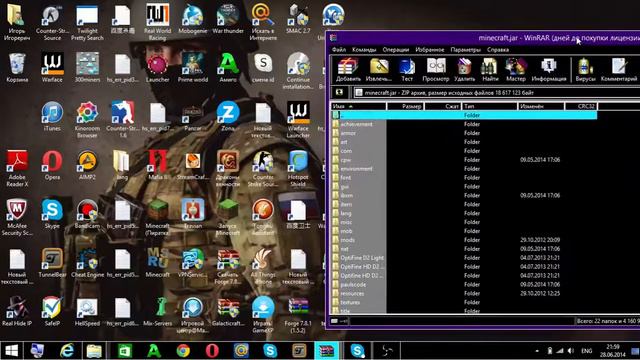
Task: Sort by the Изменён column header
Action: 541,106
